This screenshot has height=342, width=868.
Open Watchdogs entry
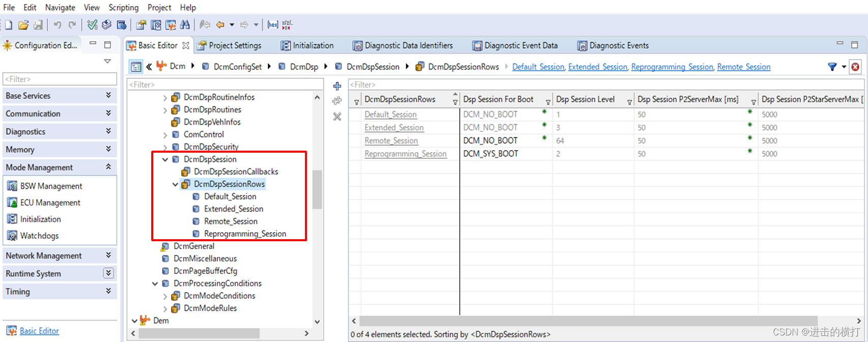(39, 236)
